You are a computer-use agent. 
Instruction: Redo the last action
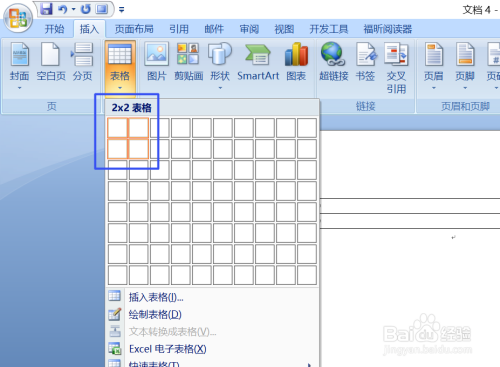point(86,9)
